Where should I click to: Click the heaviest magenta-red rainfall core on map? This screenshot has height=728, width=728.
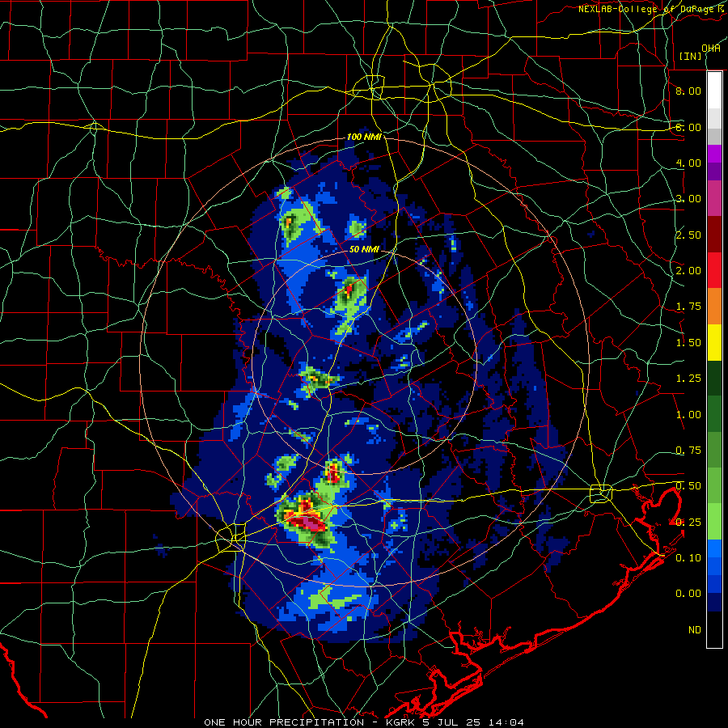coord(309,523)
